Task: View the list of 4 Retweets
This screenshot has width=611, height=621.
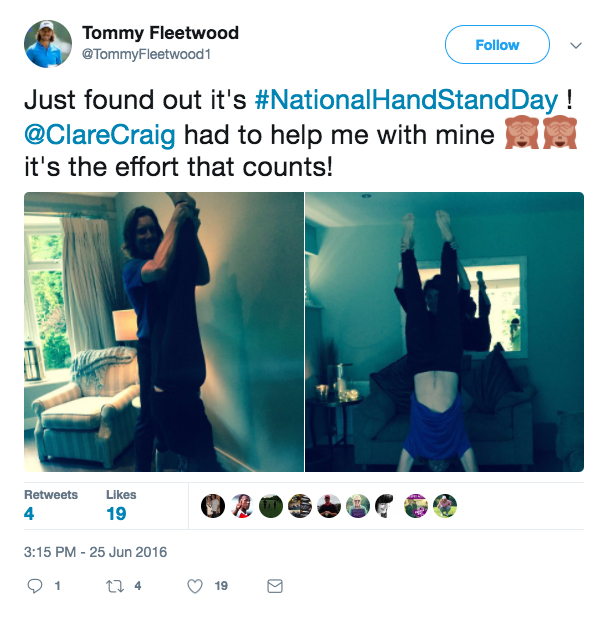Action: tap(51, 506)
